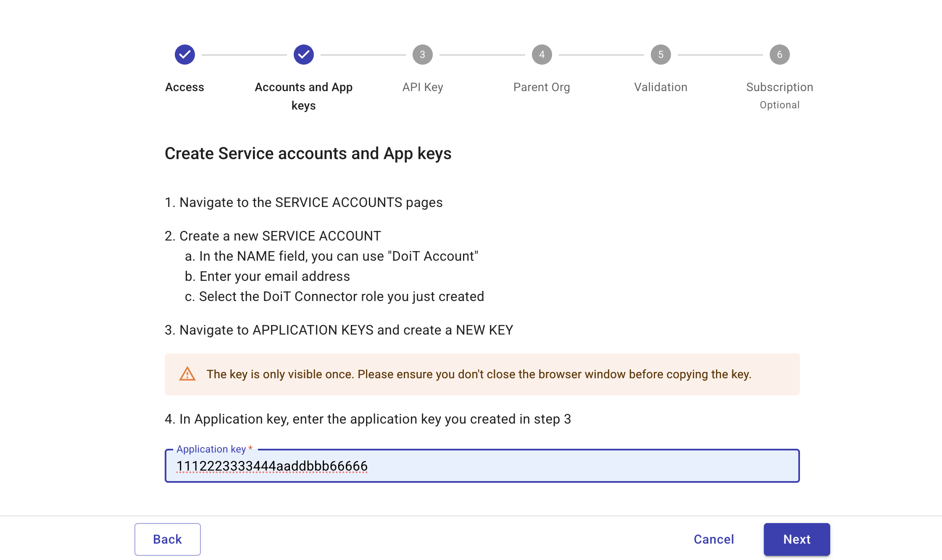Select step 4 Parent Org circle
Viewport: 942px width, 560px height.
[542, 54]
